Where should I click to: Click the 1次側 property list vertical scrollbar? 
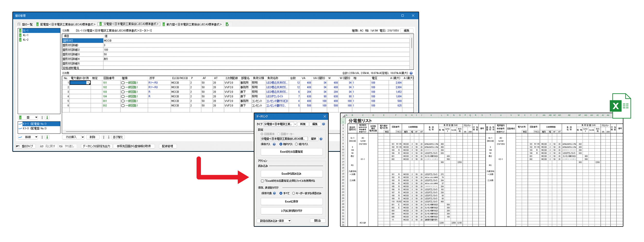tap(411, 43)
